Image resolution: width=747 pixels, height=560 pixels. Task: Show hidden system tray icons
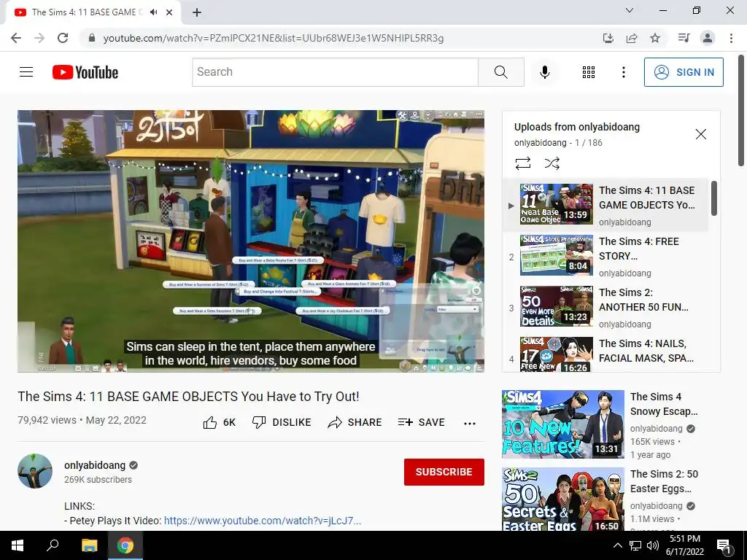(x=617, y=545)
